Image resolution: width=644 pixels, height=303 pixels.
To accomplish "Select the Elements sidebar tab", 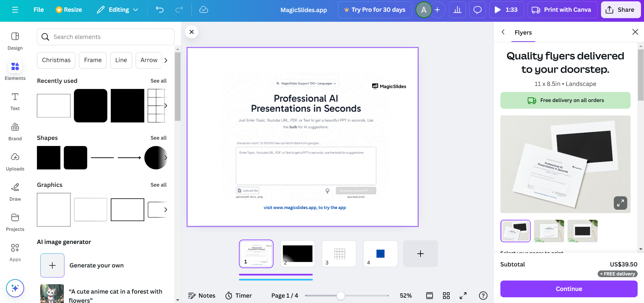I will (15, 70).
